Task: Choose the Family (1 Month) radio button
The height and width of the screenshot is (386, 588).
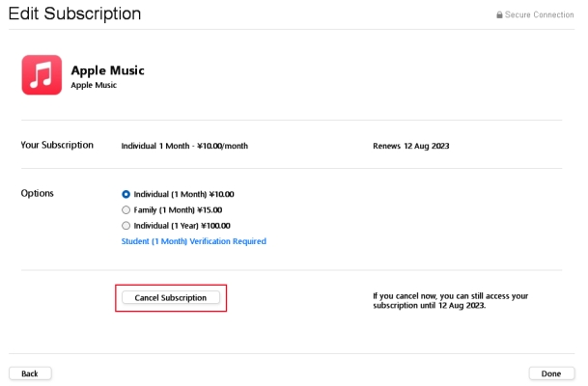Action: click(x=126, y=209)
